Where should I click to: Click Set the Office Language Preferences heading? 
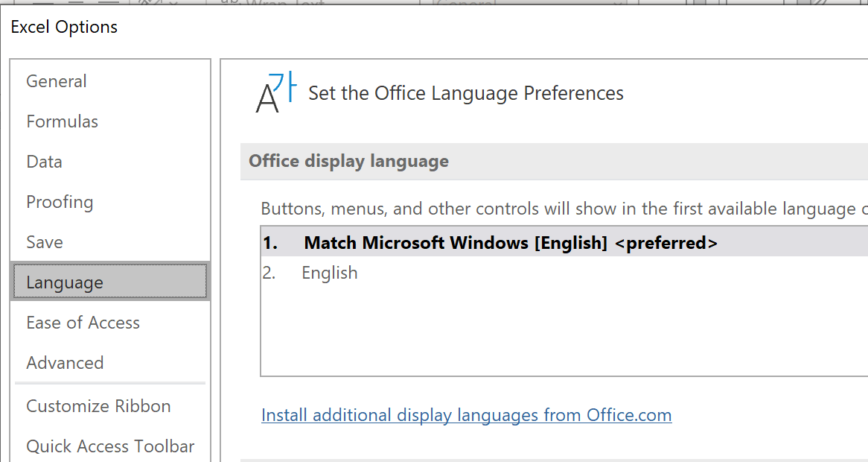pos(466,93)
